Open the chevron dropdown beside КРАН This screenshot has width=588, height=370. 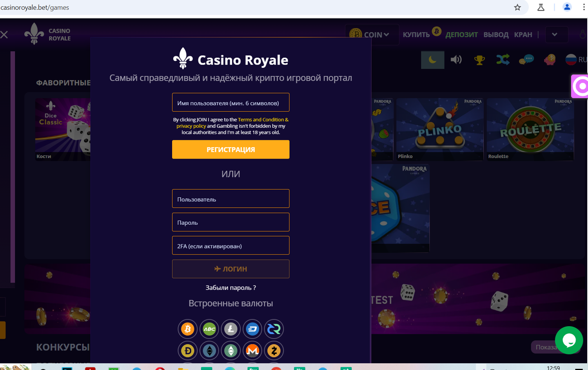[554, 34]
